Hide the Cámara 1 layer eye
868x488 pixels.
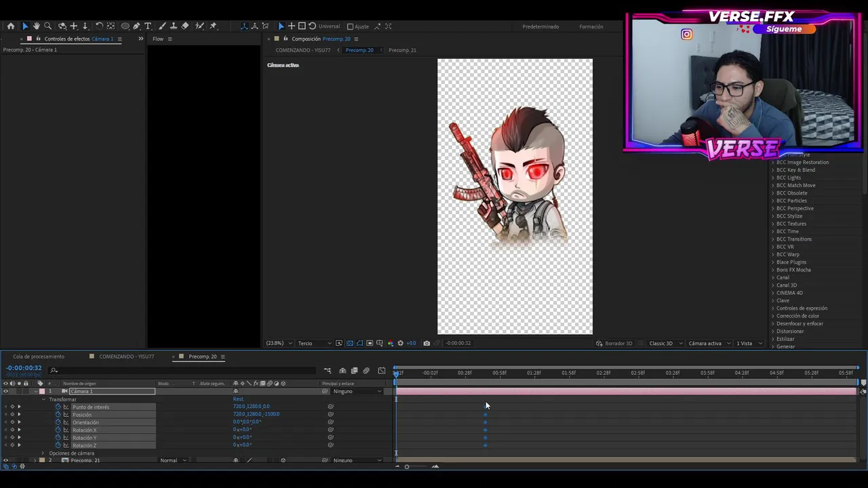coord(5,392)
